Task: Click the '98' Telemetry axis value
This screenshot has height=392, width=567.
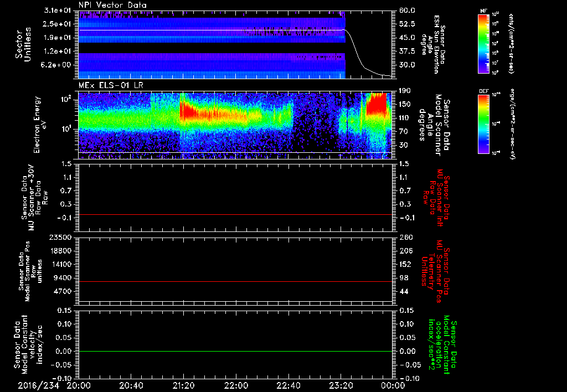Action: pyautogui.click(x=403, y=278)
